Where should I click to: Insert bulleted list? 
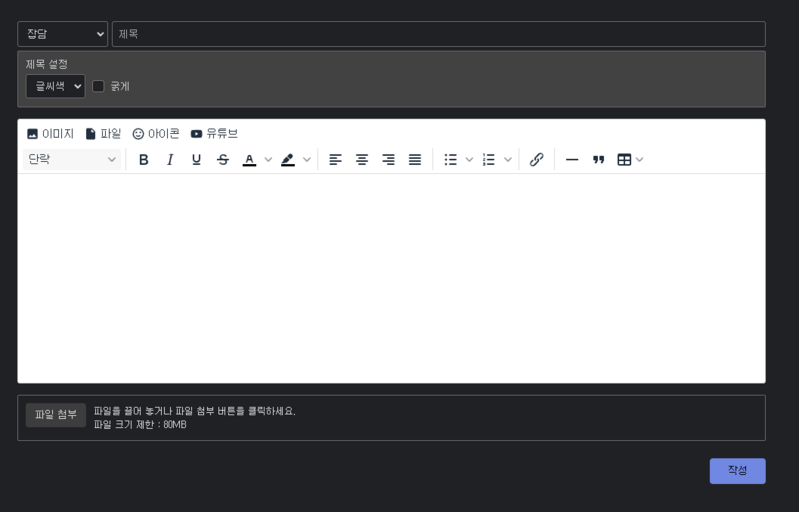click(451, 160)
